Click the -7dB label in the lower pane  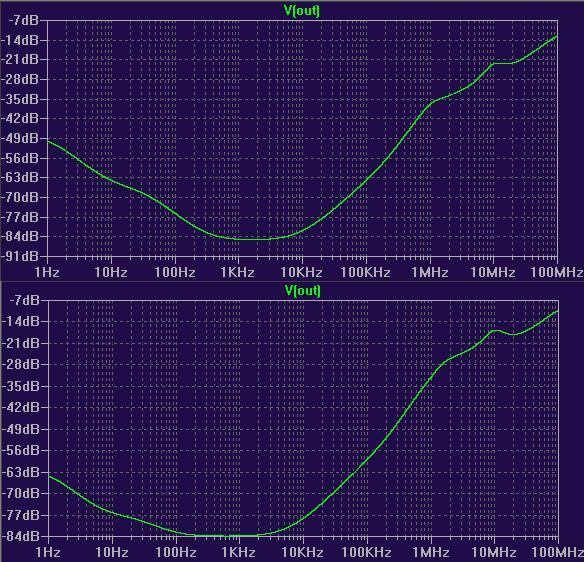[25, 300]
